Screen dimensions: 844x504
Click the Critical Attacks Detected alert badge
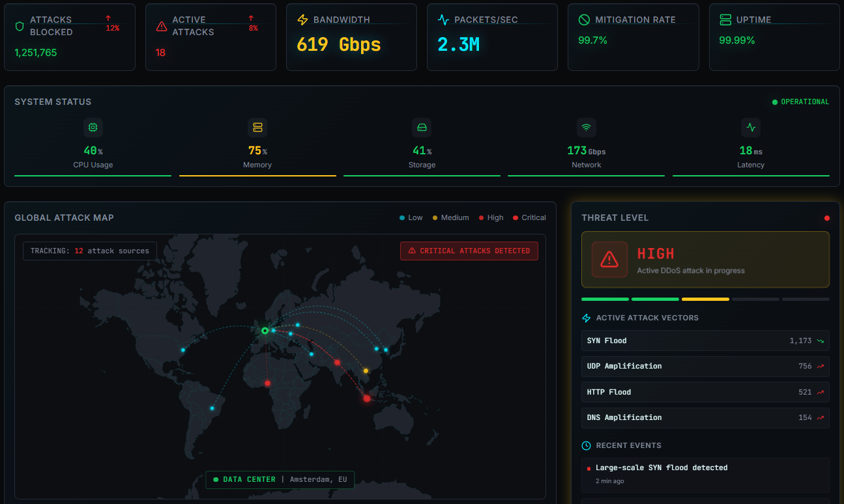pyautogui.click(x=469, y=251)
